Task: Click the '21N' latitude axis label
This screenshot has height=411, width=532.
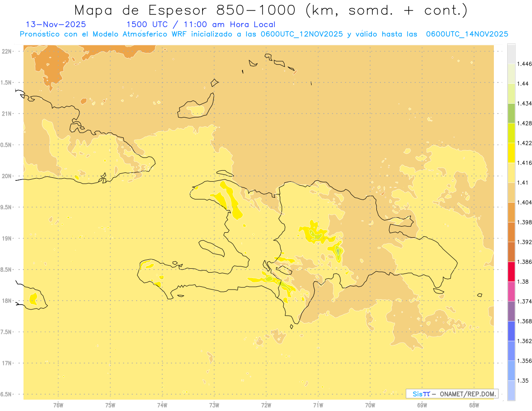Action: pos(6,114)
